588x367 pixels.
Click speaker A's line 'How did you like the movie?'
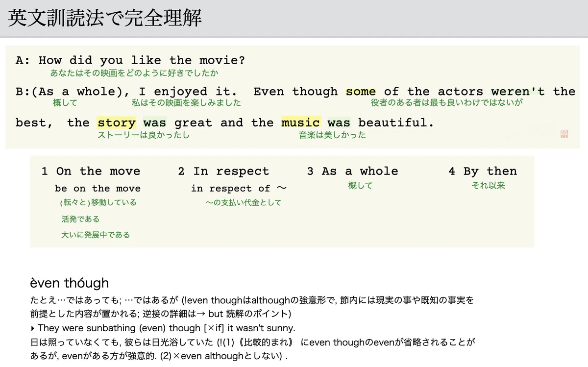click(142, 60)
